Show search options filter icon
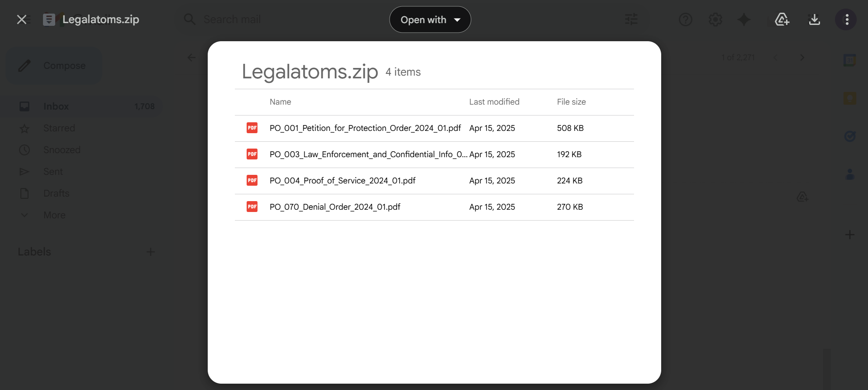The height and width of the screenshot is (390, 868). (x=631, y=19)
